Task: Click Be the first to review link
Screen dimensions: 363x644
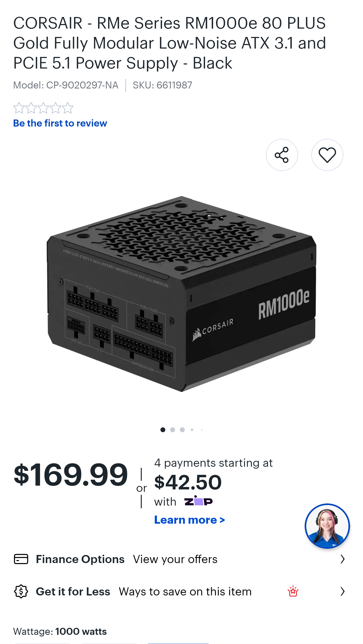Action: tap(60, 123)
